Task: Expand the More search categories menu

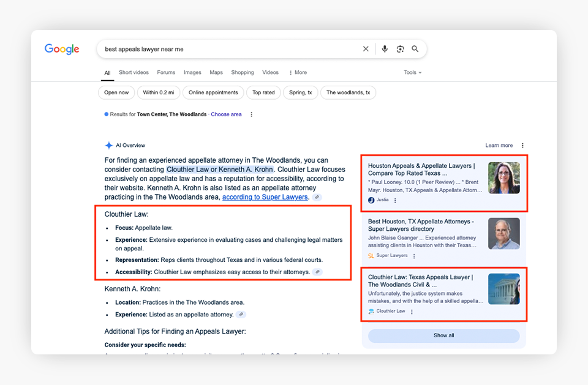Action: [x=298, y=72]
